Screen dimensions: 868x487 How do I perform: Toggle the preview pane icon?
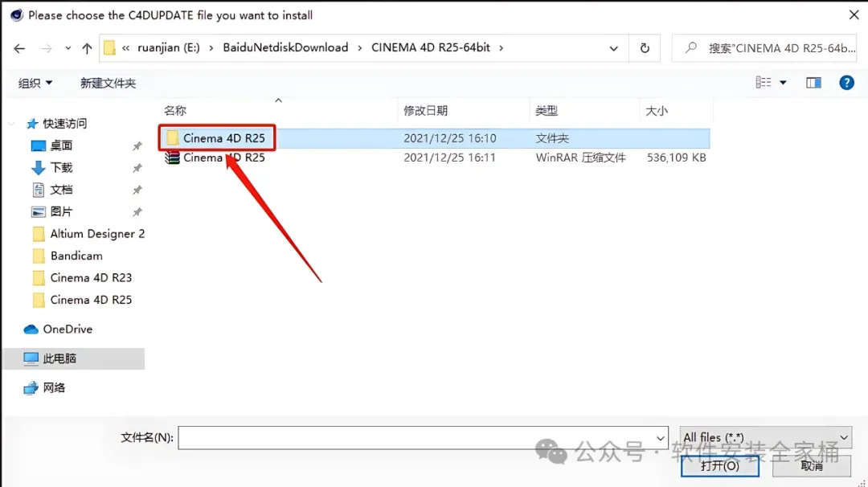[x=813, y=83]
